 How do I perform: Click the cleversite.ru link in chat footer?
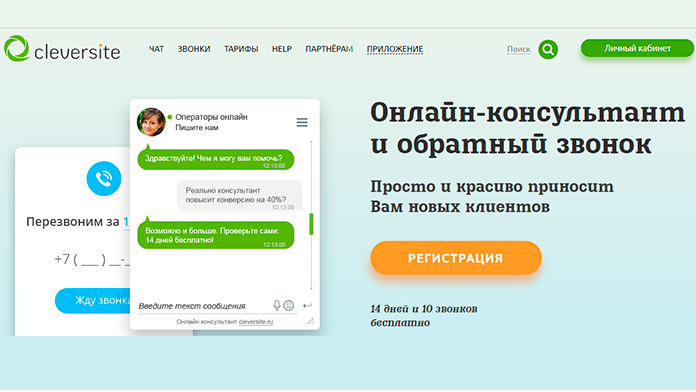click(256, 321)
